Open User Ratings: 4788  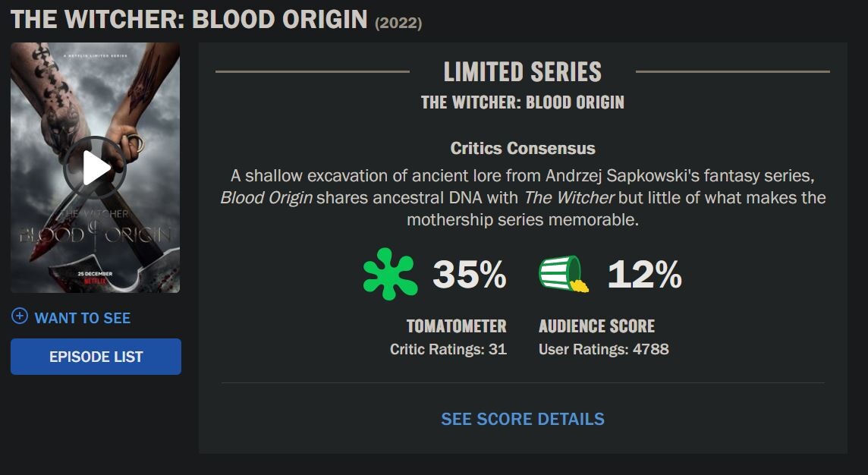pyautogui.click(x=603, y=350)
